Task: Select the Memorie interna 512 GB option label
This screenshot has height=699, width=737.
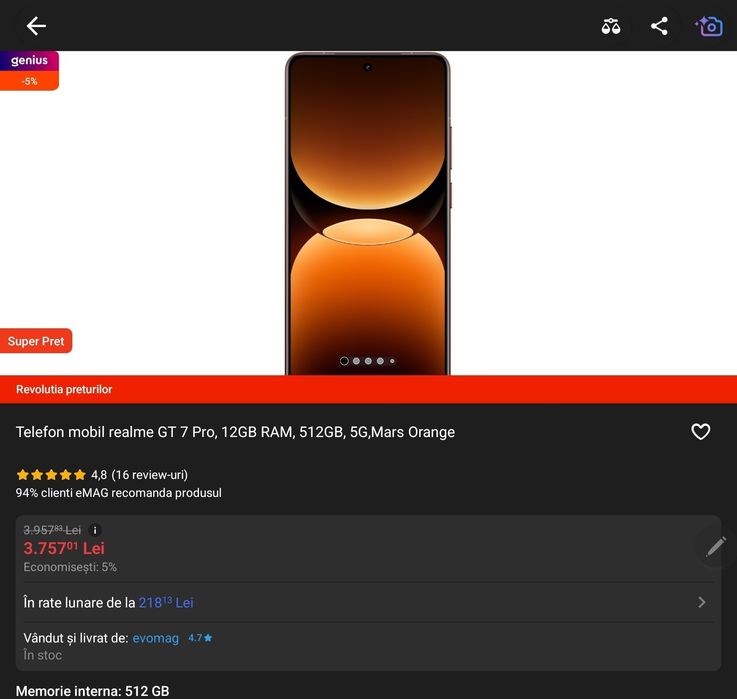Action: [92, 691]
